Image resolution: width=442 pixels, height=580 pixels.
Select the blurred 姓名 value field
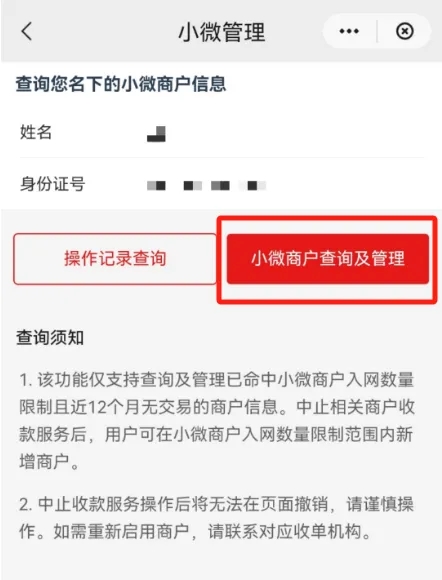pyautogui.click(x=156, y=134)
